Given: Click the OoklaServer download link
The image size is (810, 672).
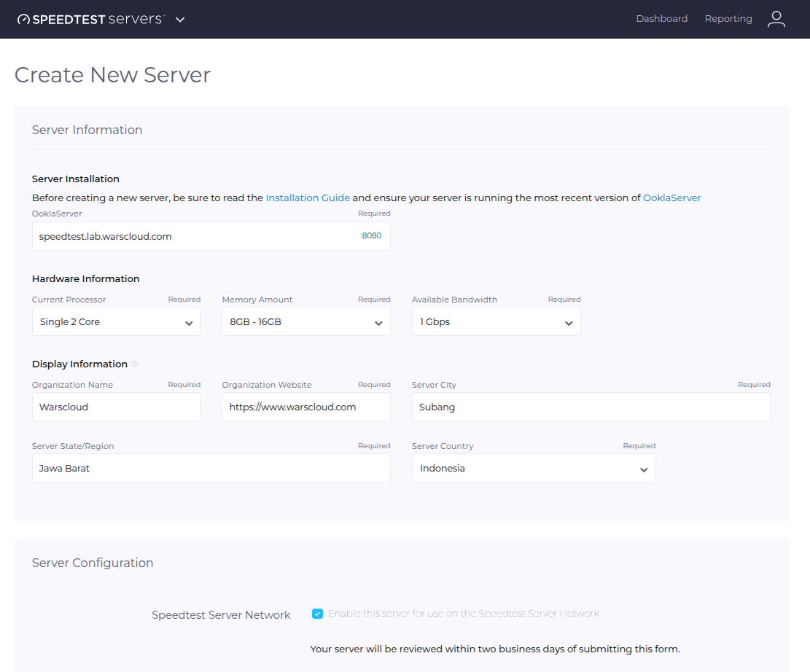Looking at the screenshot, I should (x=671, y=198).
